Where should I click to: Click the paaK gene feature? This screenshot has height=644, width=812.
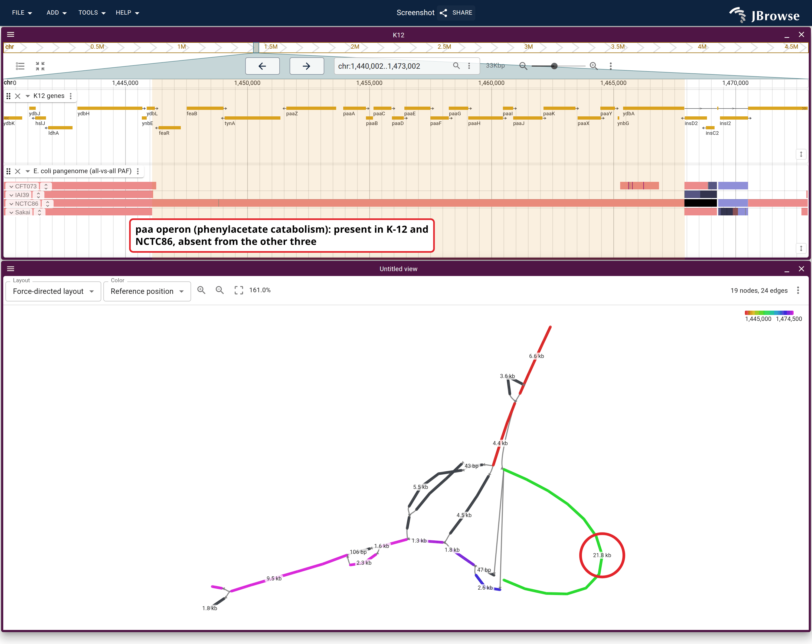[x=561, y=109]
